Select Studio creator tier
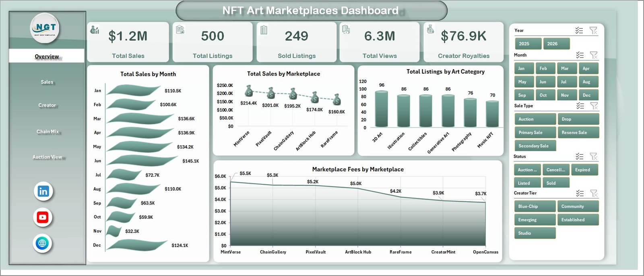Viewport: 644px width, 276px height. (535, 233)
